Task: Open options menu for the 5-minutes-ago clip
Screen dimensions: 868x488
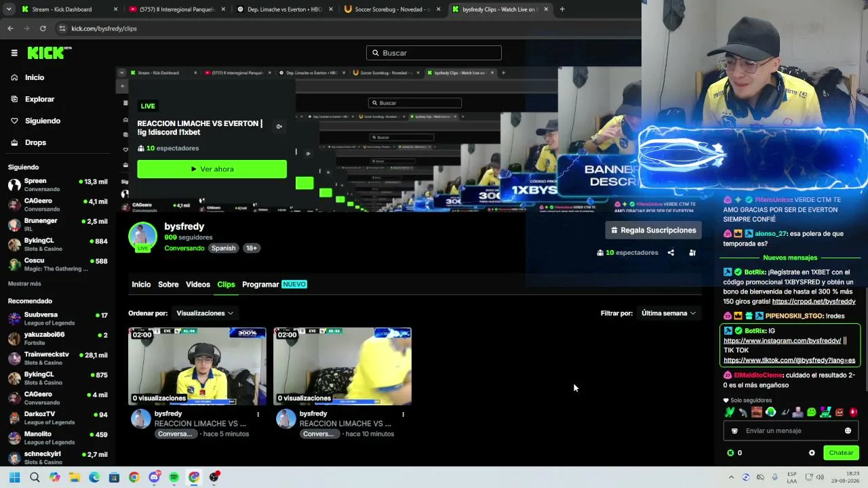Action: tap(258, 414)
